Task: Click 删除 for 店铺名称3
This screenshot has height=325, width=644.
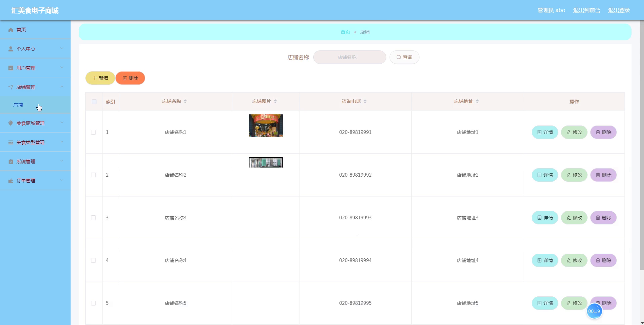Action: [x=603, y=218]
